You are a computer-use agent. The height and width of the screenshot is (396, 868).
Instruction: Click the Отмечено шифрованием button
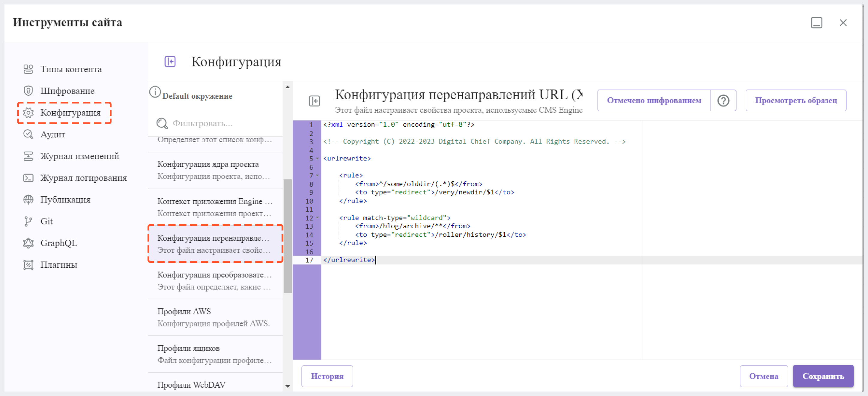[654, 100]
